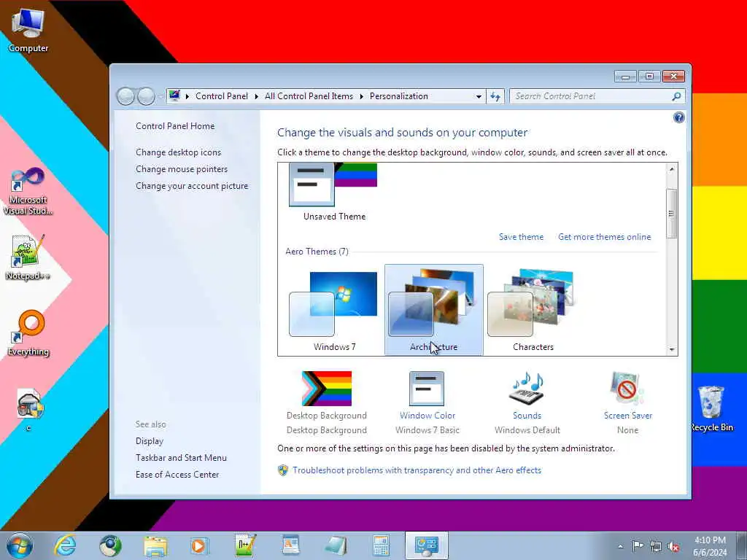Click Personalization breadcrumb segment

click(x=399, y=96)
